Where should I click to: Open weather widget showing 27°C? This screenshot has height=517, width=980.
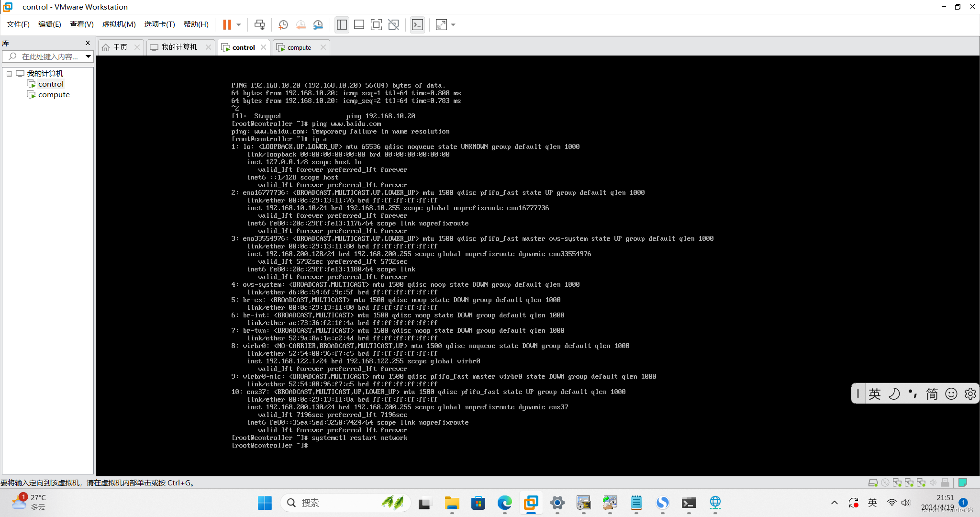(29, 503)
